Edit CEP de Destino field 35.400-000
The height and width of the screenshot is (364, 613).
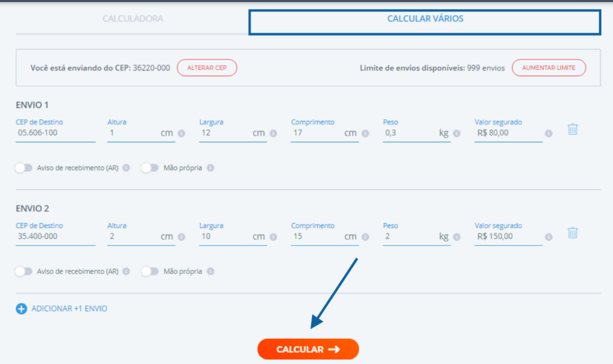click(56, 236)
